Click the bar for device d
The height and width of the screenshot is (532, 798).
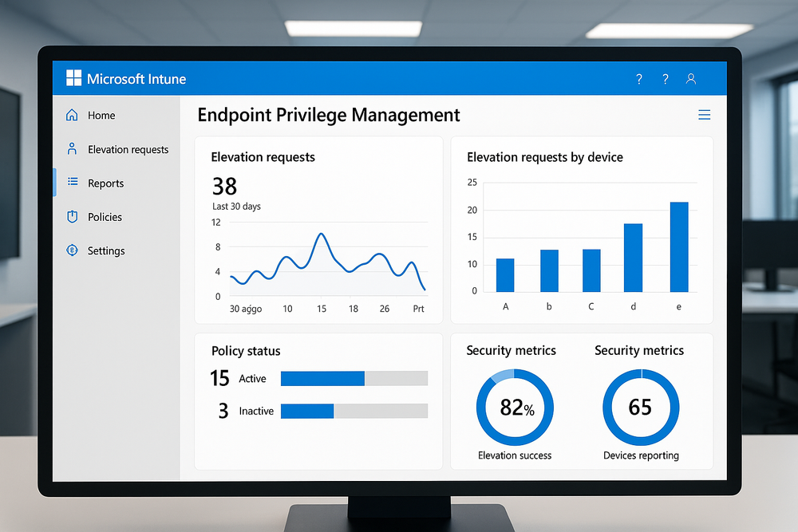point(633,258)
